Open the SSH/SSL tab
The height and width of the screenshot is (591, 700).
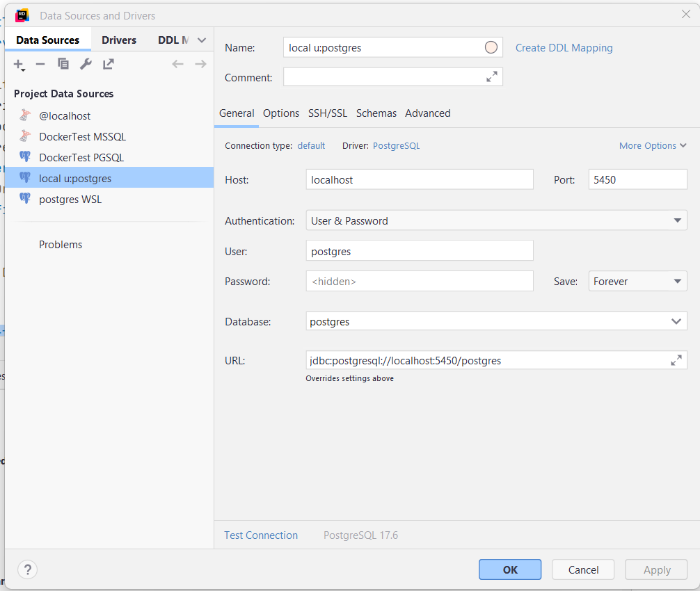328,113
